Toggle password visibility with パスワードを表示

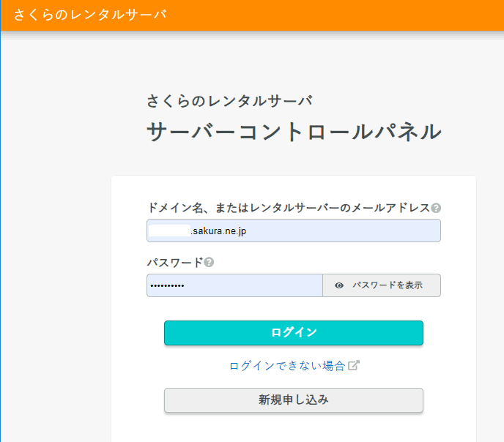tap(382, 285)
